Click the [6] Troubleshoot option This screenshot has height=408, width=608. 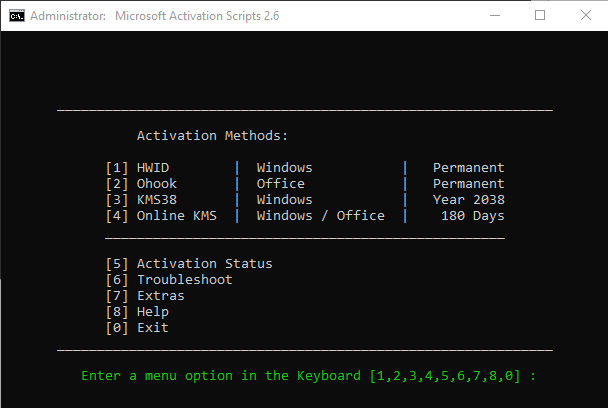pyautogui.click(x=168, y=280)
